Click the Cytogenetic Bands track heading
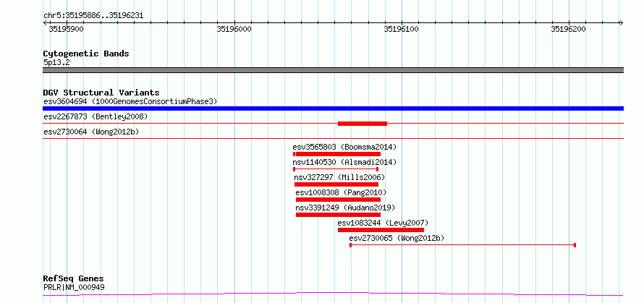The image size is (644, 303). click(x=86, y=54)
